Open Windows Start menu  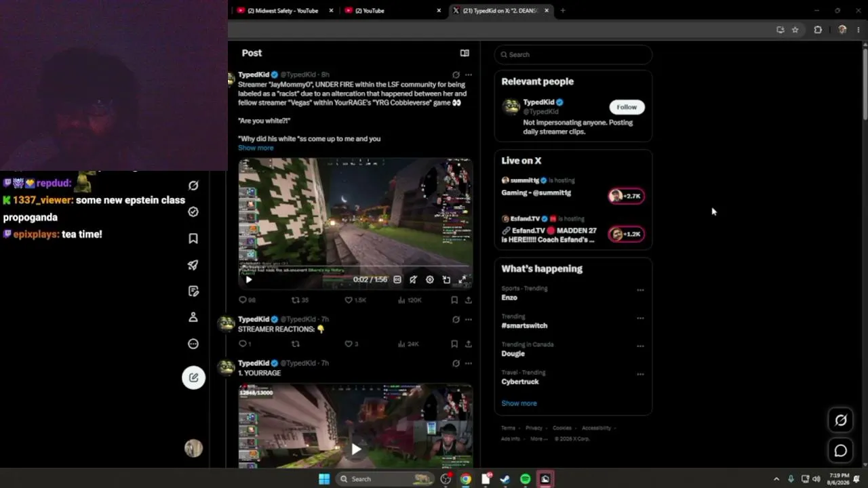[x=324, y=479]
